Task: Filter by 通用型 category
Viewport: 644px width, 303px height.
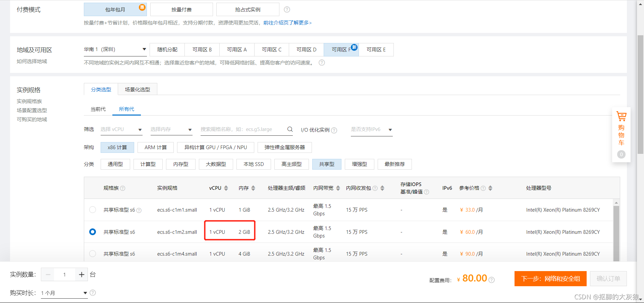Action: tap(115, 164)
